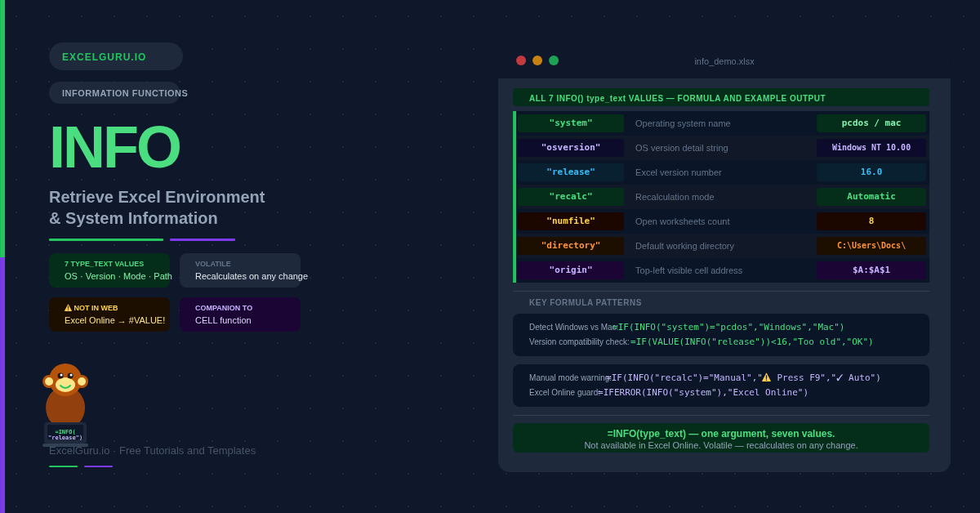
Task: Click the Excel Online guard IFERROR formula
Action: [703, 393]
